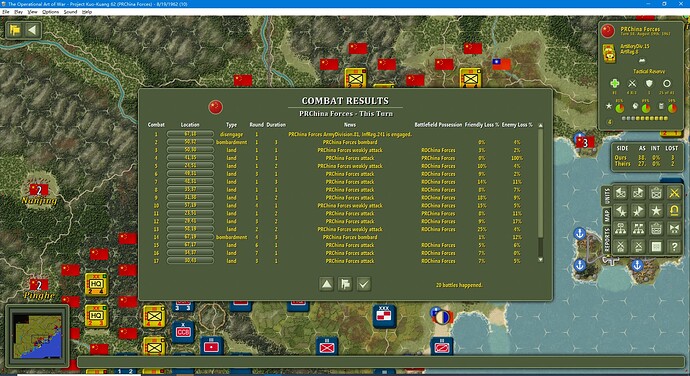Screen dimensions: 690x376
Task: Click the checkmark confirm button in Combat Results
Action: (x=363, y=284)
